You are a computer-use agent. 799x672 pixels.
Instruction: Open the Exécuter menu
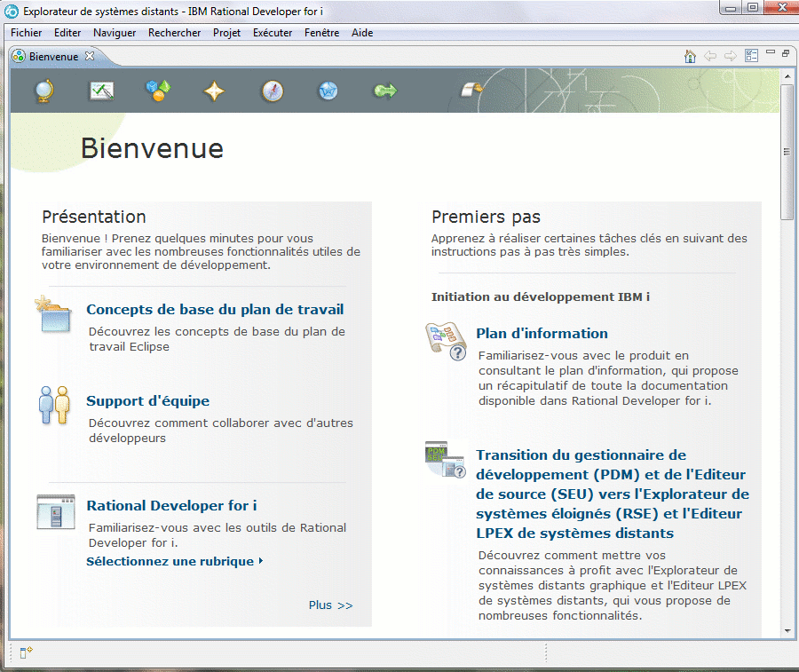(273, 33)
